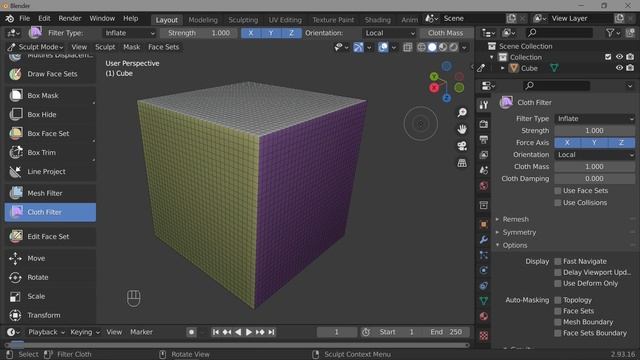Enable Topology auto-masking checkbox

click(x=558, y=300)
